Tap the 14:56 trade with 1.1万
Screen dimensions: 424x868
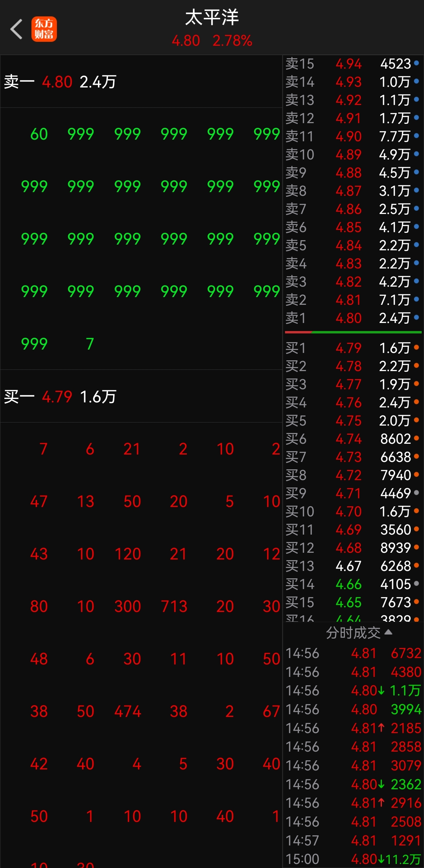pyautogui.click(x=353, y=690)
